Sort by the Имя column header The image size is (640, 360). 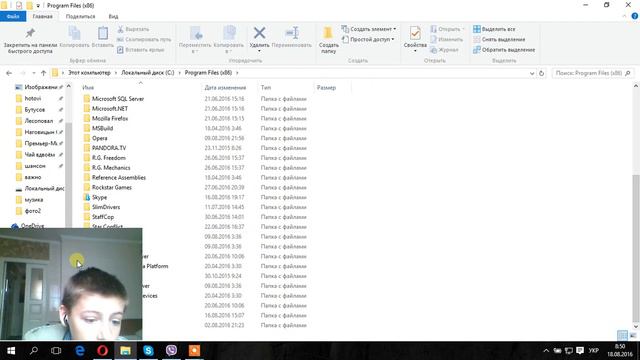coord(140,87)
